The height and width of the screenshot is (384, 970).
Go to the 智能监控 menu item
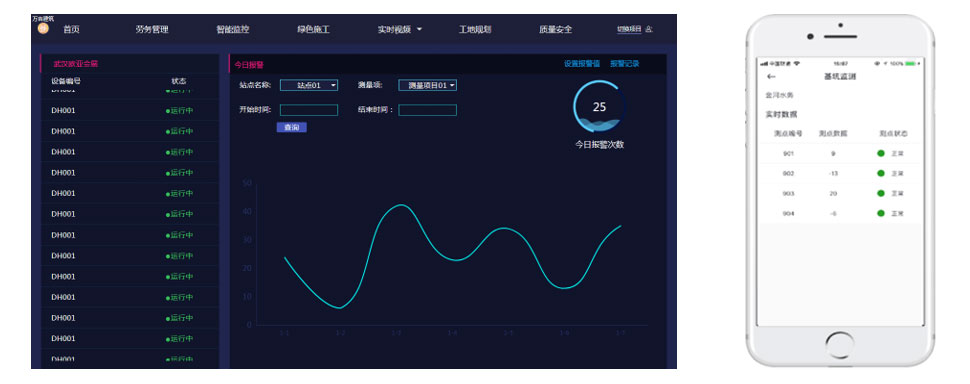click(233, 29)
